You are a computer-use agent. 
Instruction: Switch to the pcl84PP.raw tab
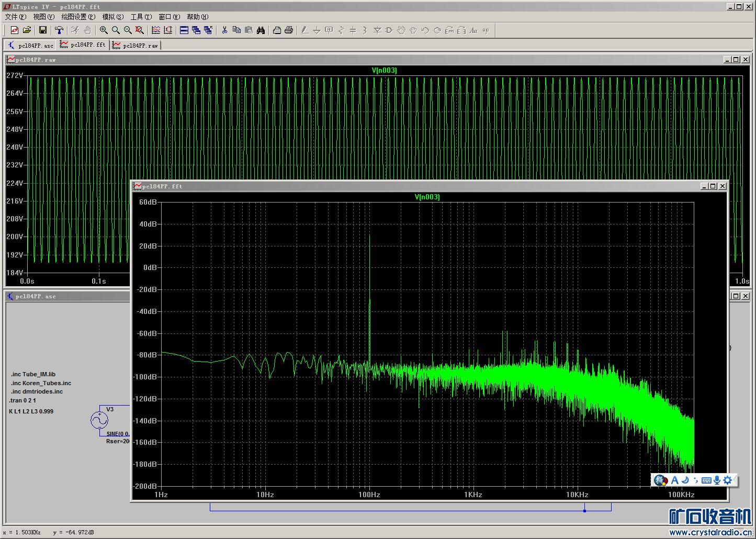136,46
